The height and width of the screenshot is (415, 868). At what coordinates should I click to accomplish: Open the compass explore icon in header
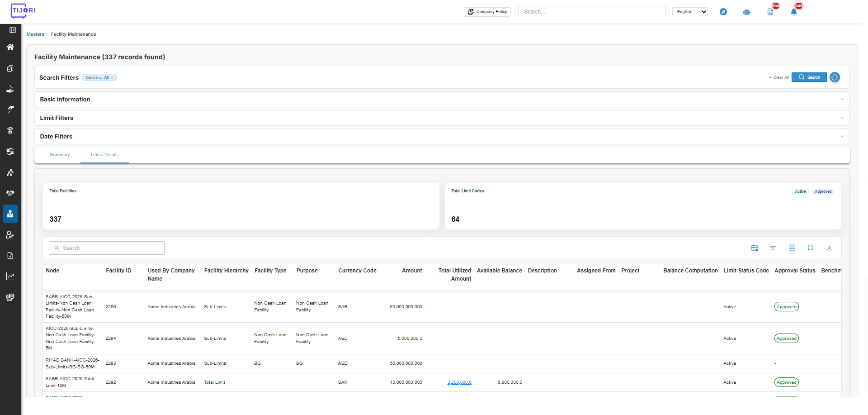click(x=723, y=12)
